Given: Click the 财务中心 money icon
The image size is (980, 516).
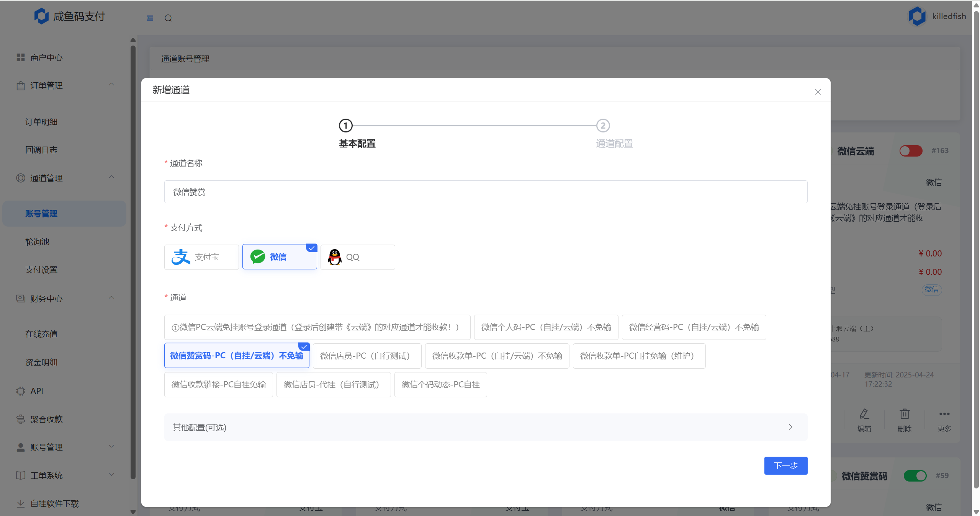Looking at the screenshot, I should coord(21,298).
